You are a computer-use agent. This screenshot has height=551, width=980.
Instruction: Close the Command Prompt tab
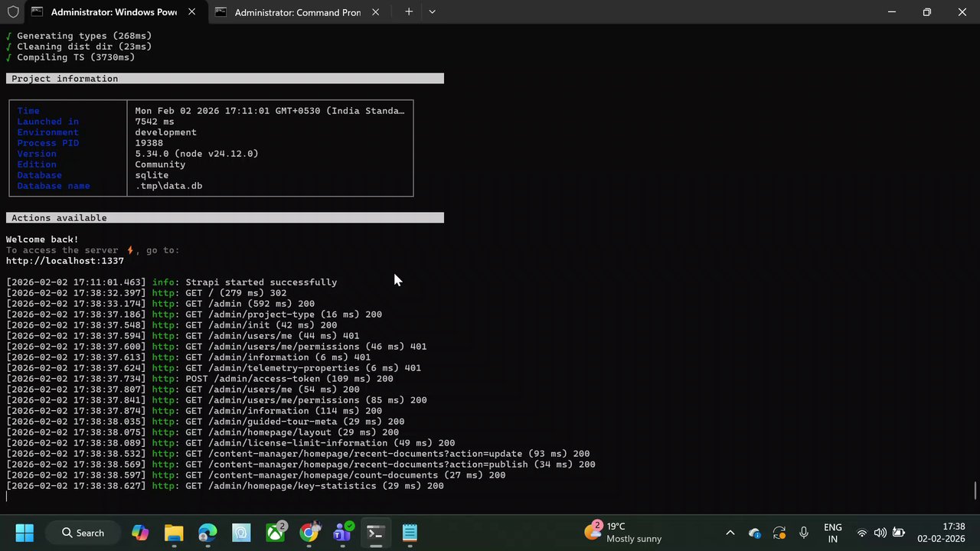tap(375, 12)
